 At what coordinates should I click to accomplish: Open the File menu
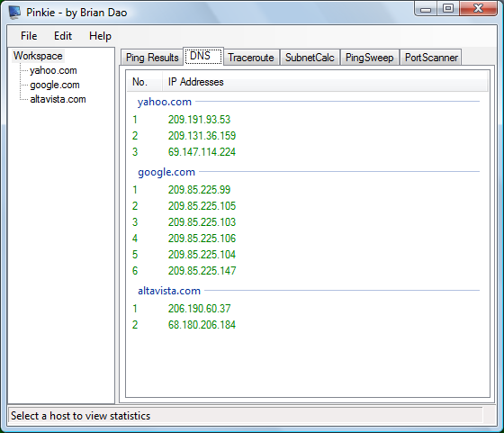tap(29, 36)
